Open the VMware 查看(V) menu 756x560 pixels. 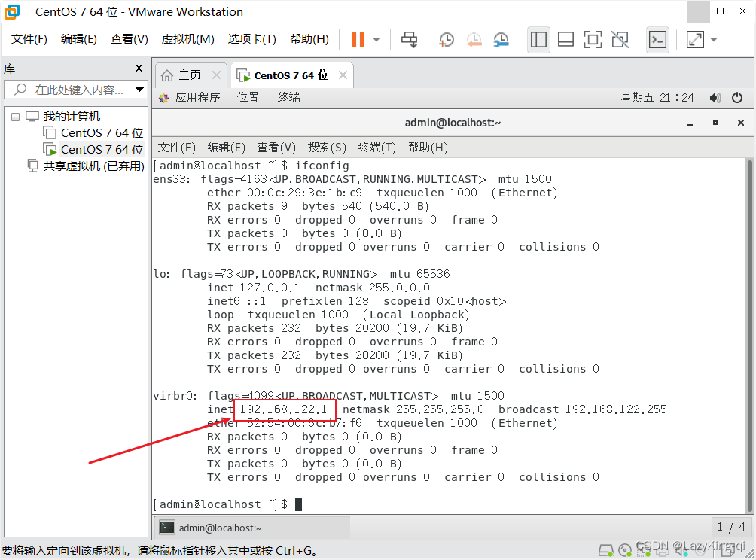coord(130,39)
